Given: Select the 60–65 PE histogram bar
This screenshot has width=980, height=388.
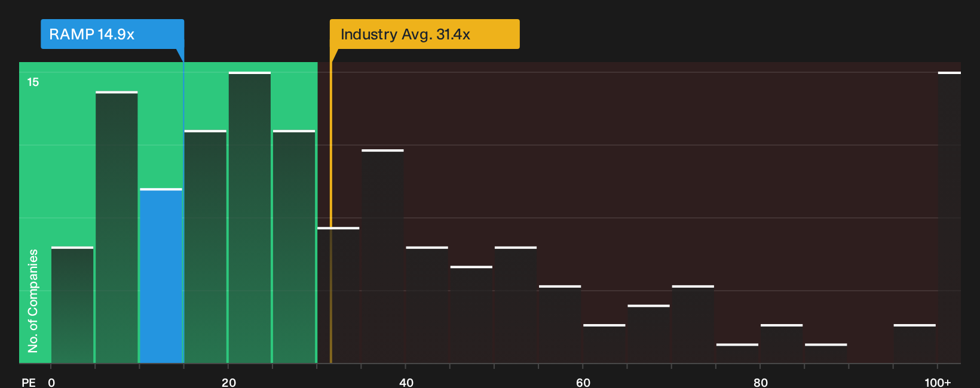Looking at the screenshot, I should tap(604, 344).
